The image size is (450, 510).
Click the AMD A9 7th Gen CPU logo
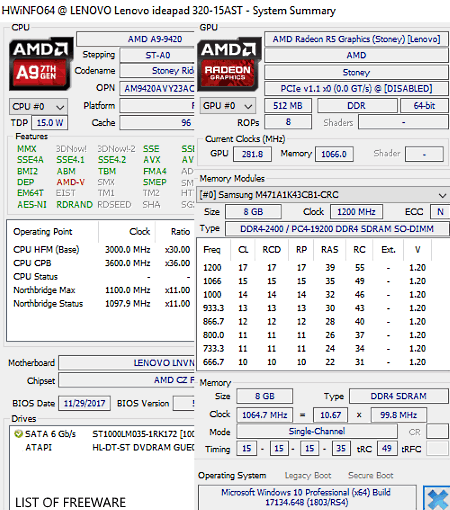coord(41,64)
